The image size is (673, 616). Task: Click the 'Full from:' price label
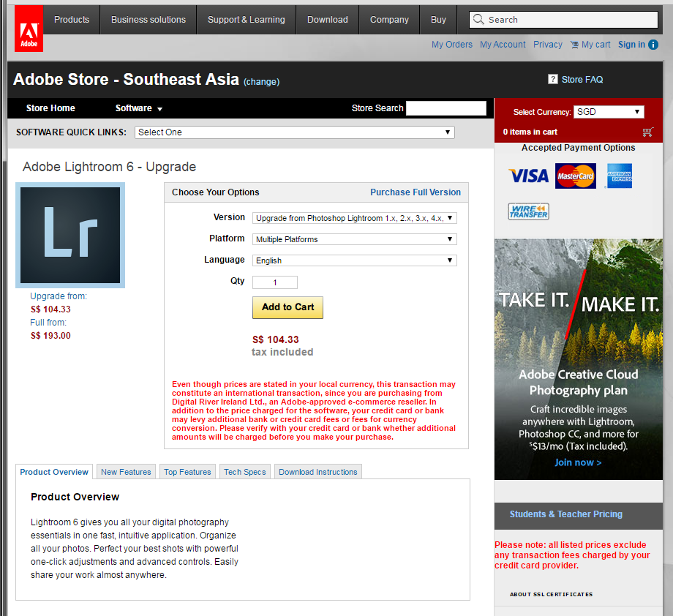point(48,323)
